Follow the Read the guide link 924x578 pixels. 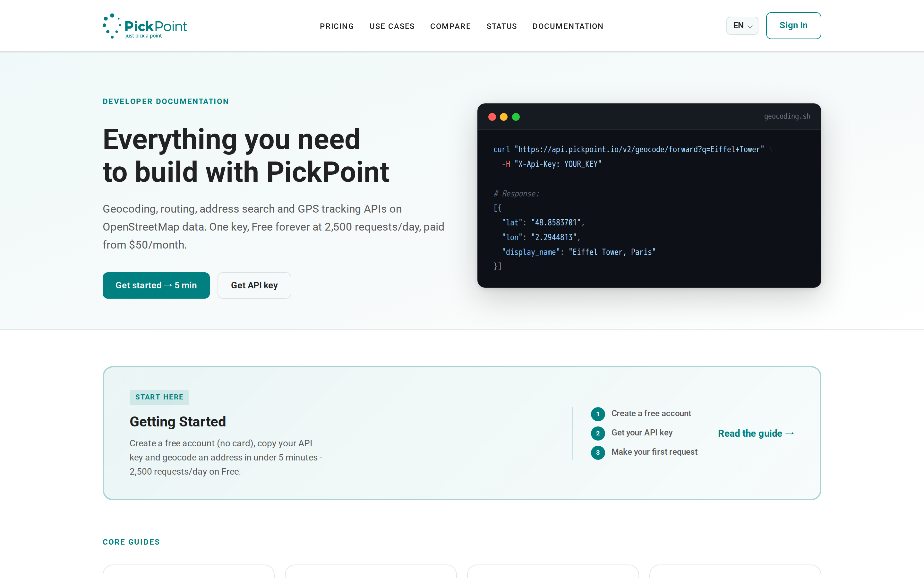coord(756,433)
